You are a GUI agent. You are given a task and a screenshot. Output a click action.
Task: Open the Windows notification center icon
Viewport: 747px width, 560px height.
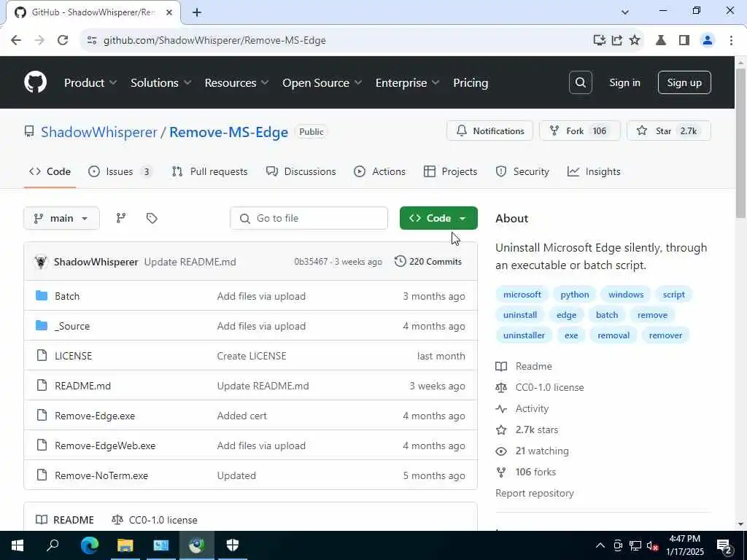point(724,545)
